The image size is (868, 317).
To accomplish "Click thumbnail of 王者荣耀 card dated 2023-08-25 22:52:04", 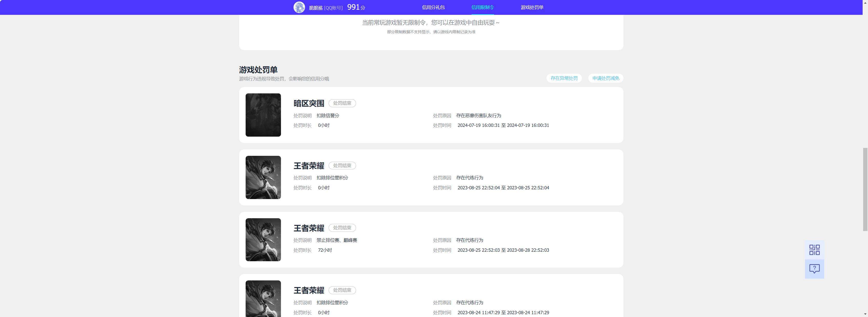I will pyautogui.click(x=263, y=177).
